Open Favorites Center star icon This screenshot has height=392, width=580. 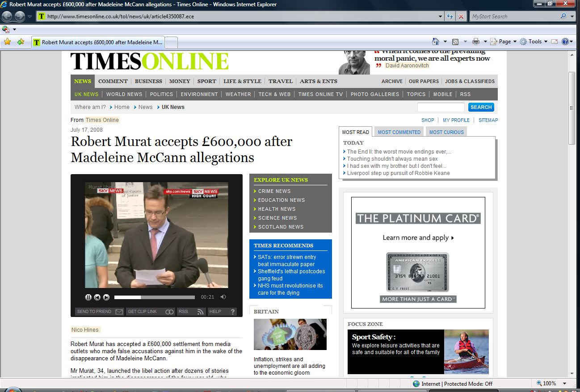(x=7, y=42)
